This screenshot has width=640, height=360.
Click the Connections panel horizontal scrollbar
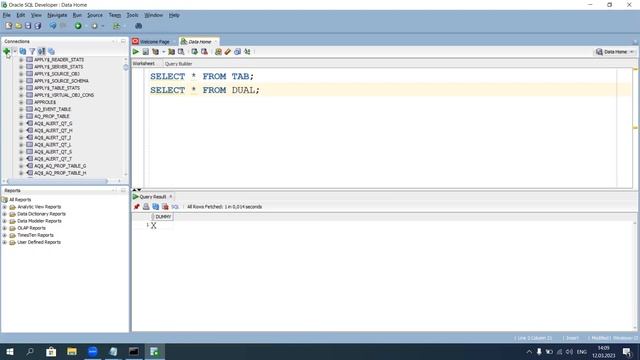coord(57,181)
